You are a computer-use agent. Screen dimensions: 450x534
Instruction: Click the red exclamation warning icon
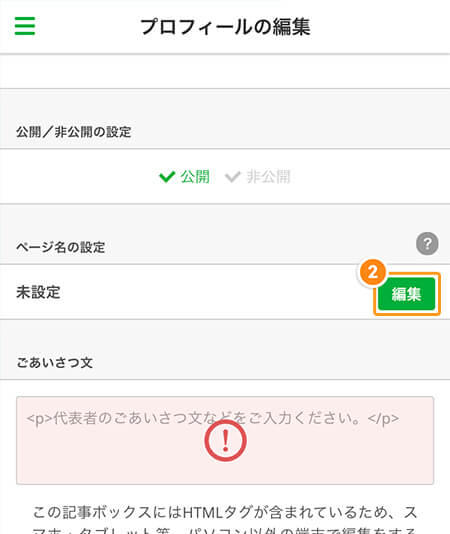click(x=225, y=441)
